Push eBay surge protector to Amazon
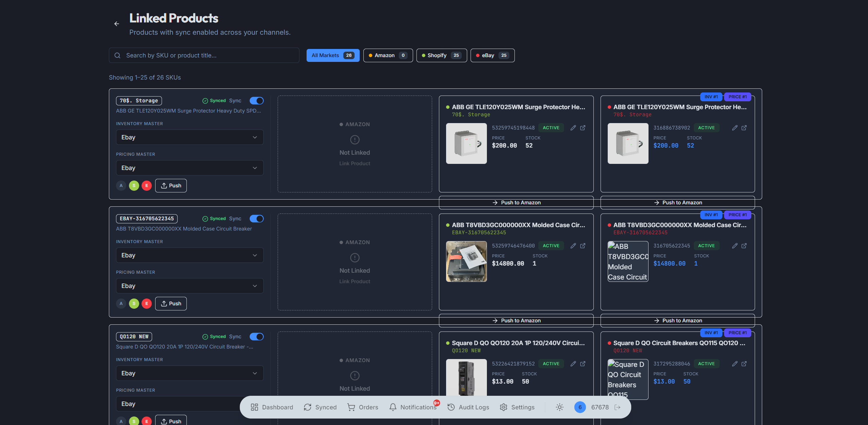 (x=678, y=203)
